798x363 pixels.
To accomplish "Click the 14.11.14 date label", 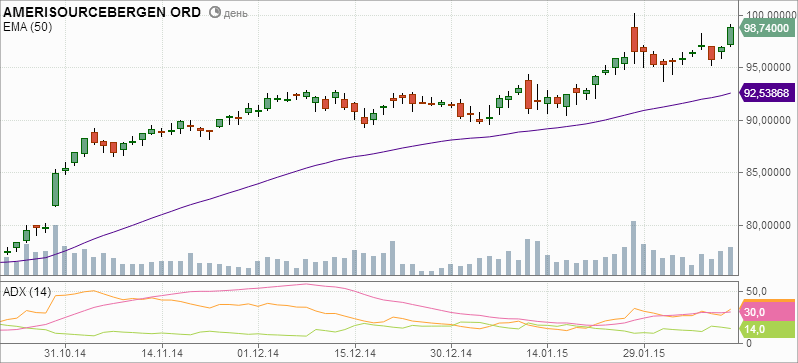I will click(x=162, y=352).
